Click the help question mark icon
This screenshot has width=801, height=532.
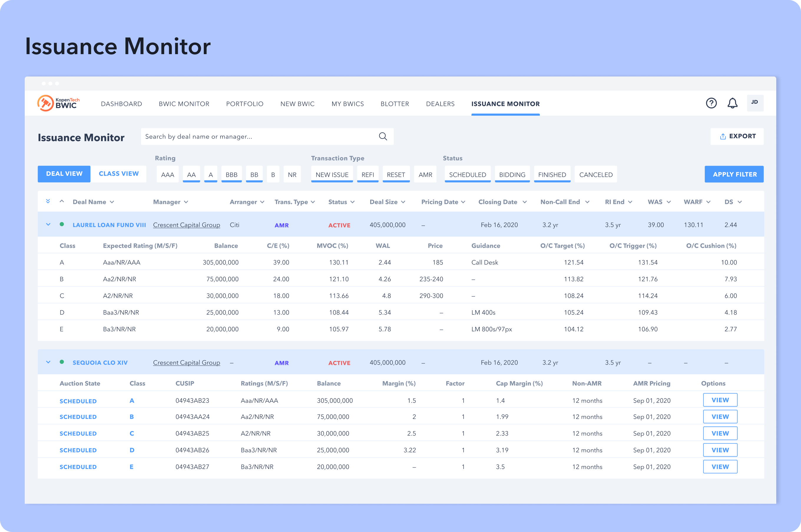point(711,103)
